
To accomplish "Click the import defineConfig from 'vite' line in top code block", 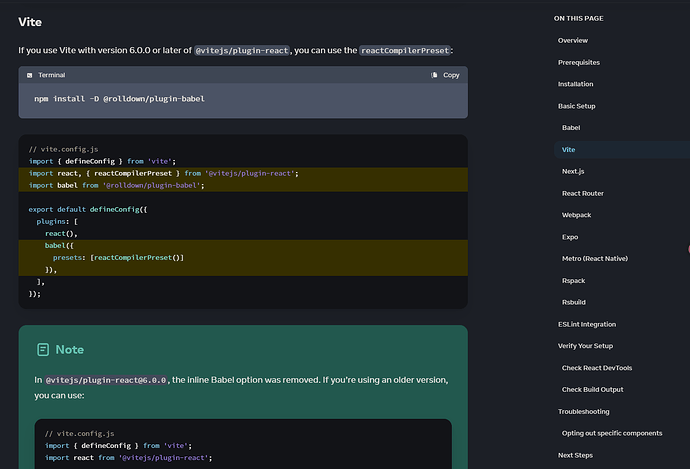I will (x=102, y=161).
